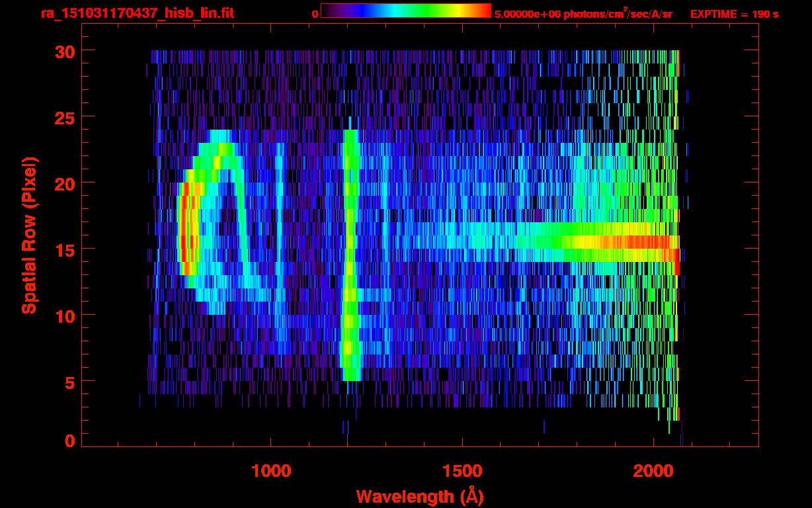The image size is (812, 508).
Task: Click the y-axis tick label 5
Action: (x=70, y=382)
